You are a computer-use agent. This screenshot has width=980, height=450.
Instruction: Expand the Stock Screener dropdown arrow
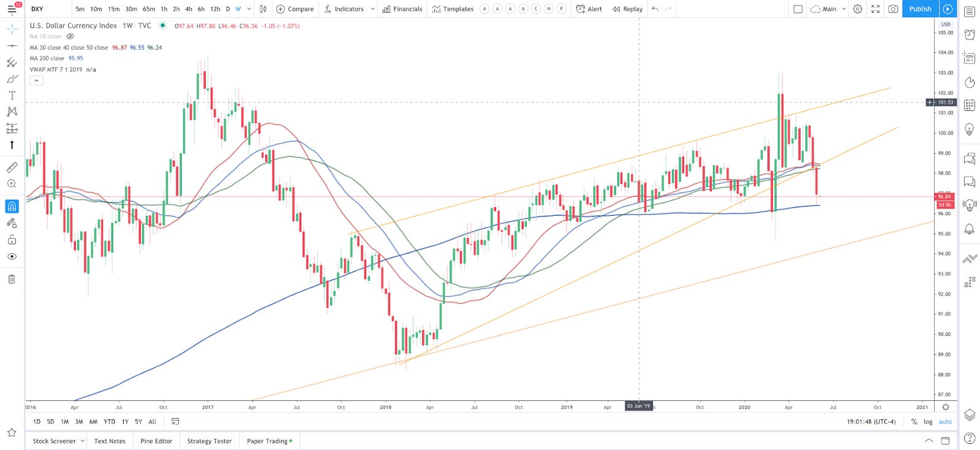point(82,441)
